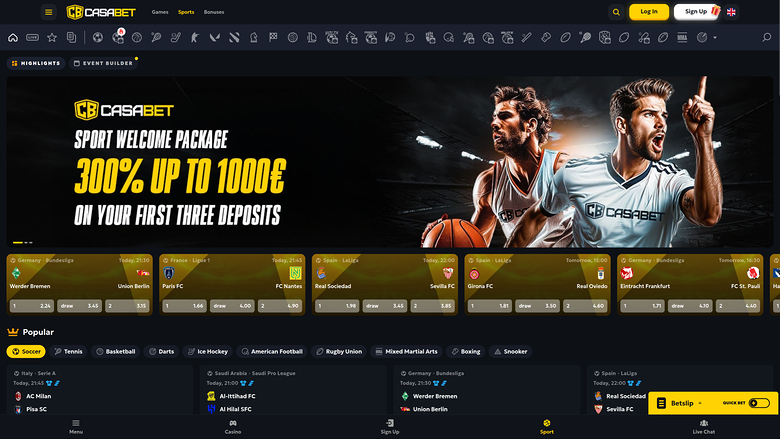Select the darts target icon in sports bar
Viewport: 780px width, 439px height.
pos(702,37)
